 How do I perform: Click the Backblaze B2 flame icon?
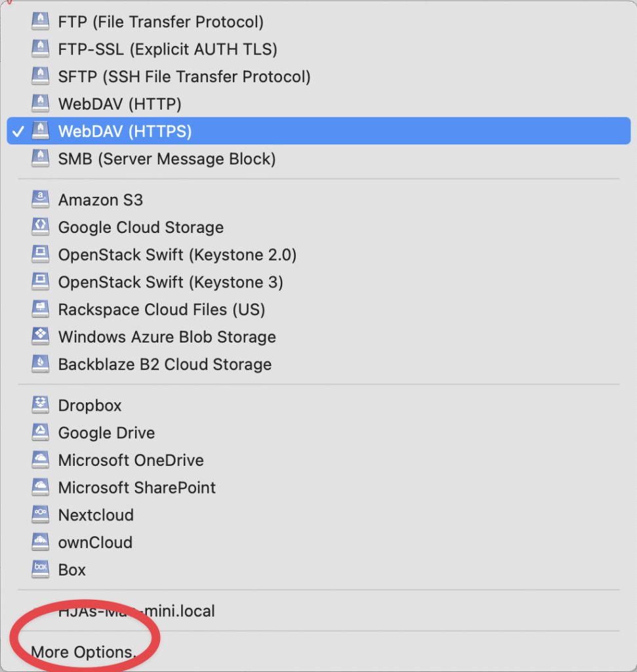(40, 364)
